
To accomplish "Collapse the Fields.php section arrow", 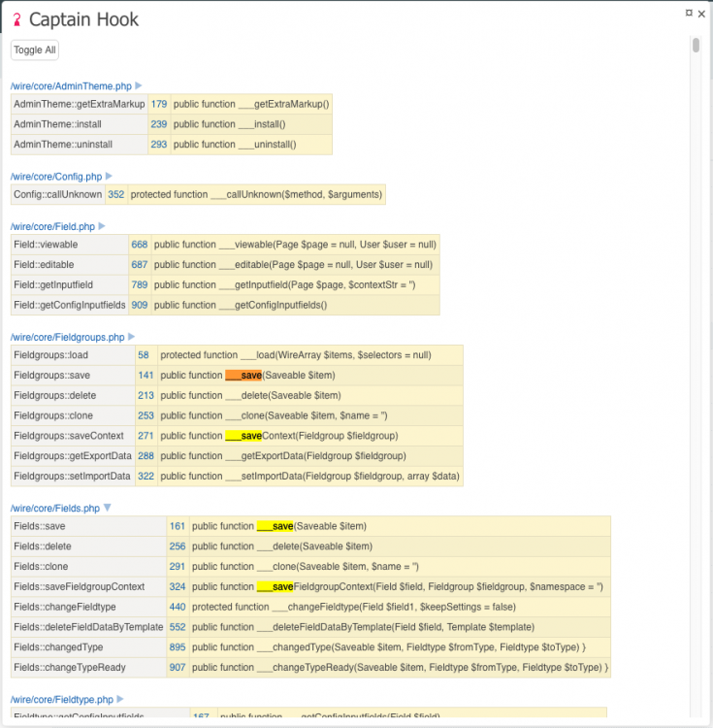I will click(108, 508).
